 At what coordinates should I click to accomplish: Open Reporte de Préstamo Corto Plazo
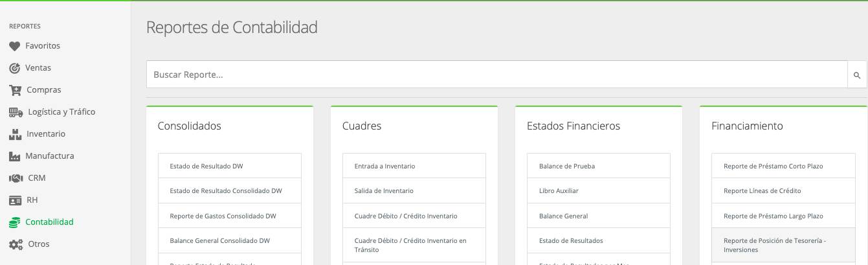pos(783,166)
